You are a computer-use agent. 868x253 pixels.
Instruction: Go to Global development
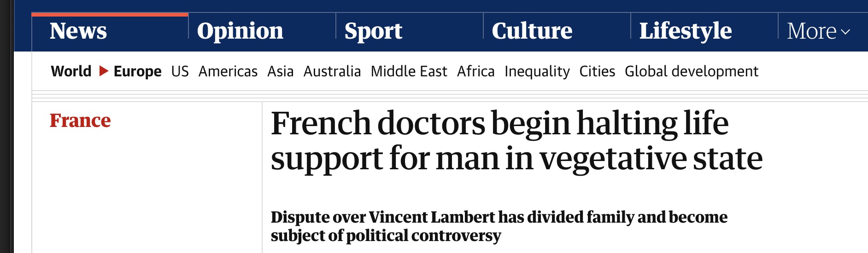pos(691,71)
